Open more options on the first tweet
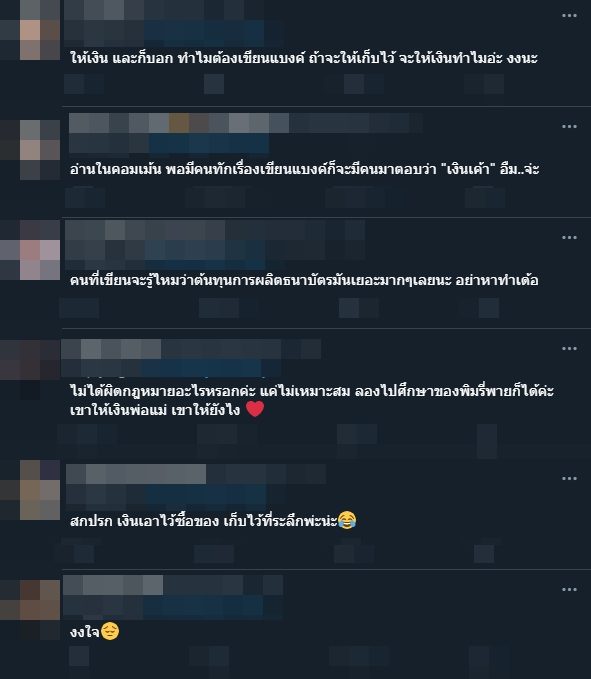 point(569,16)
